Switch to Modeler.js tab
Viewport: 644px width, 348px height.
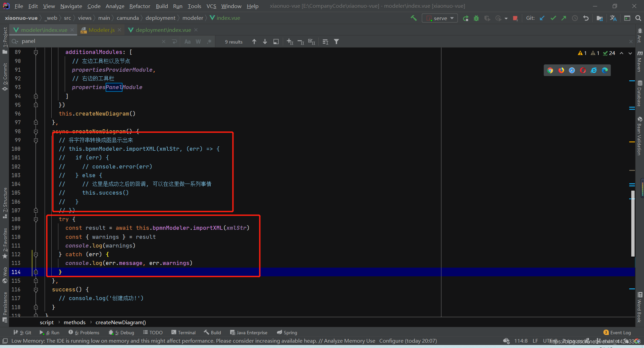102,30
